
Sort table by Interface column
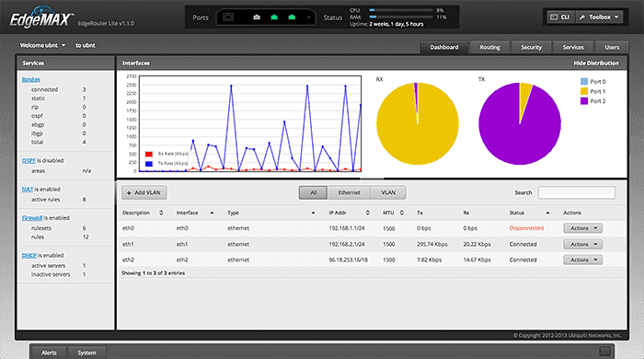(x=195, y=213)
